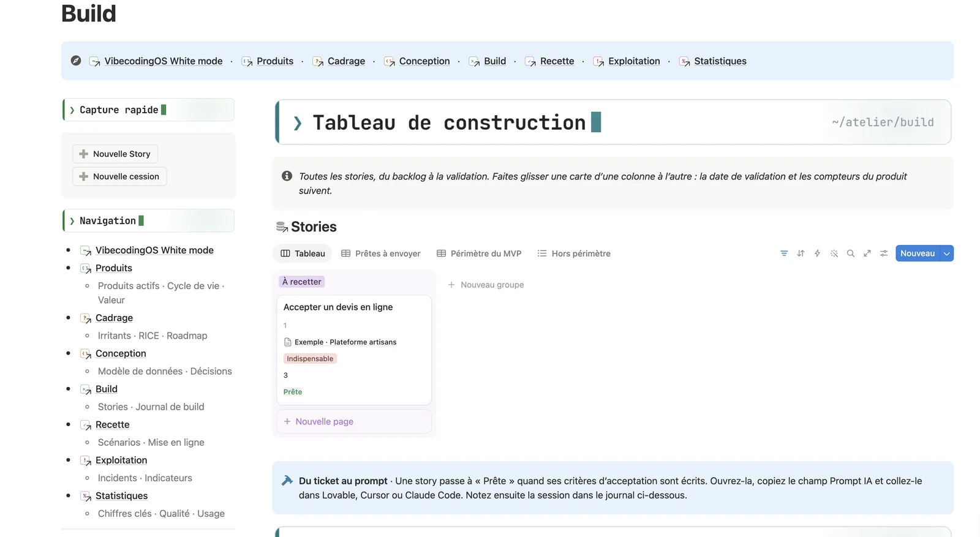Switch to 'Prêtes à envoyer' view
The height and width of the screenshot is (537, 980).
click(381, 253)
